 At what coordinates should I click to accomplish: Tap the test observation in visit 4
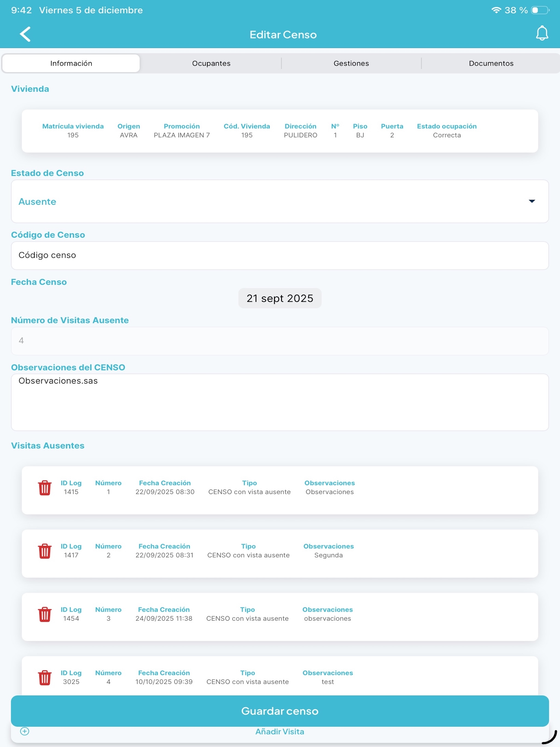click(328, 681)
